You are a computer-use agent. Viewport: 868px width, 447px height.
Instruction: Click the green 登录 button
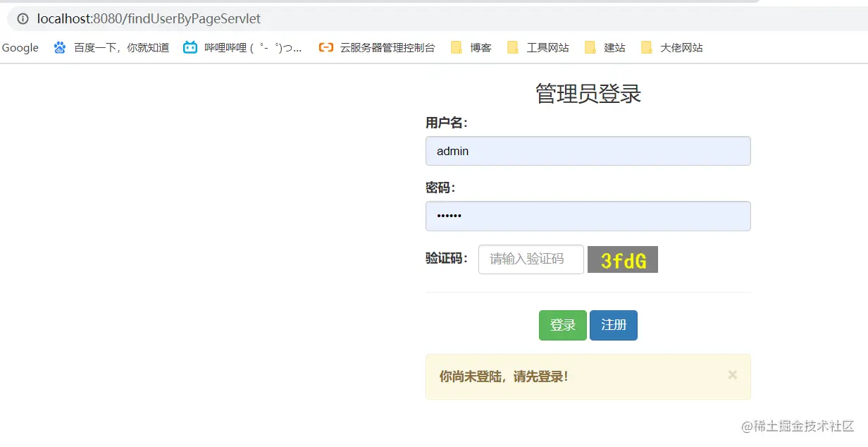coord(563,325)
